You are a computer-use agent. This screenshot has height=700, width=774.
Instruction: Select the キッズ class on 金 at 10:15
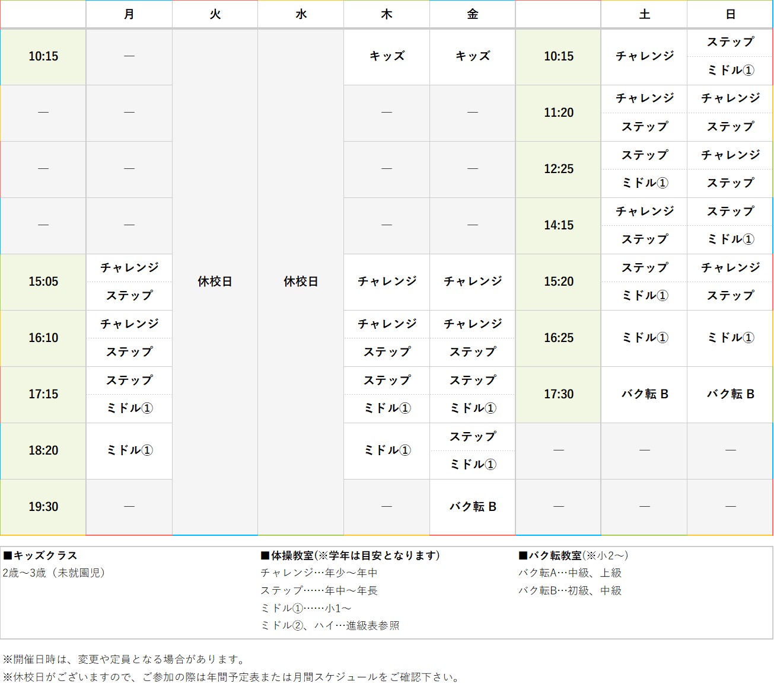click(x=472, y=57)
